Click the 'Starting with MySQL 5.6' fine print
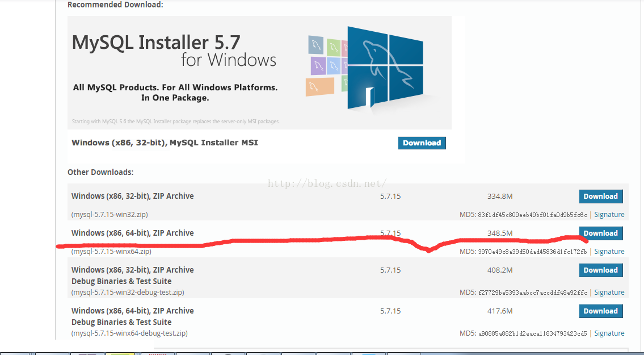Viewport: 644px width, 355px height. 176,122
